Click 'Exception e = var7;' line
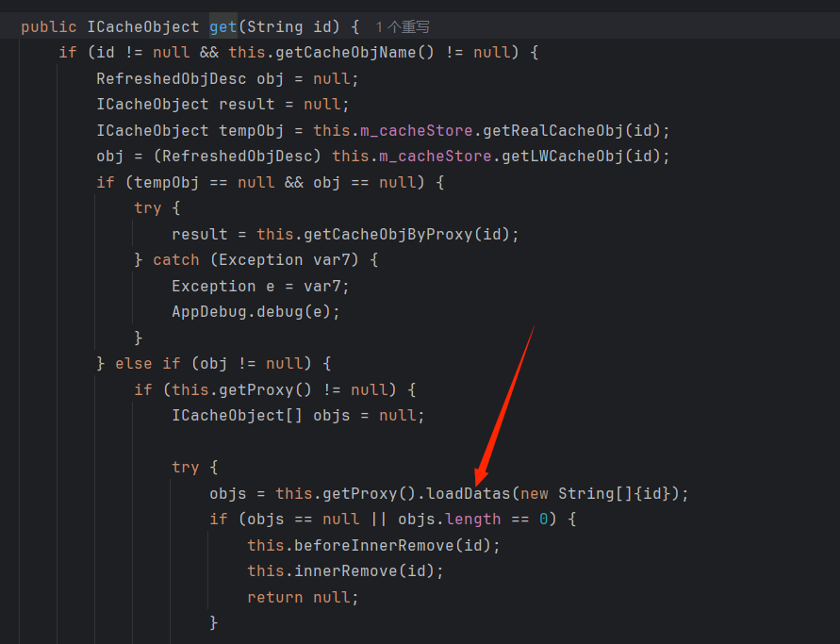Image resolution: width=840 pixels, height=644 pixels. 260,286
